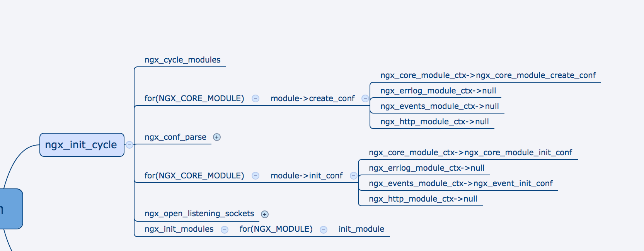Select the init_module leaf node
Screen dimensions: 644x251
(x=361, y=229)
